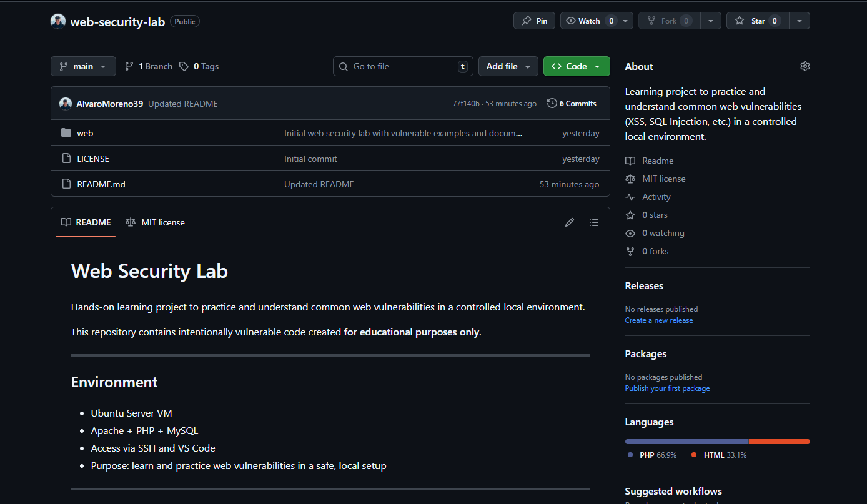Open the README outline icon
This screenshot has width=867, height=504.
coord(593,222)
